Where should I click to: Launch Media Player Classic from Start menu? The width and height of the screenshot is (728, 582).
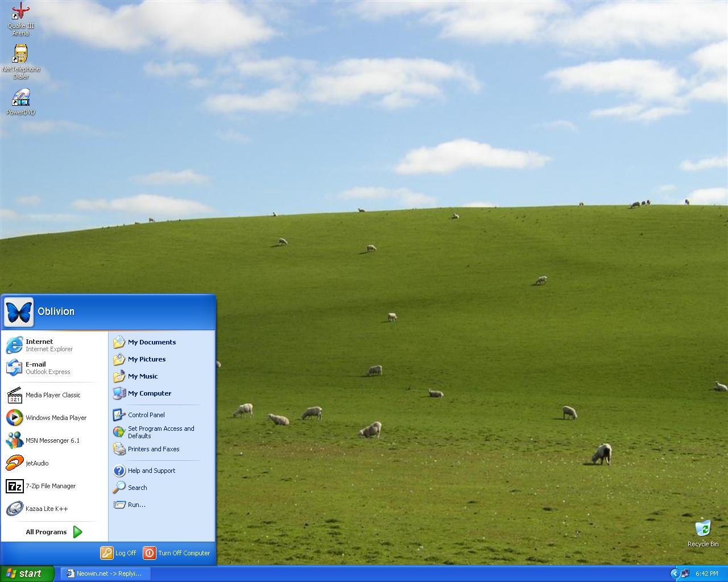[x=52, y=395]
